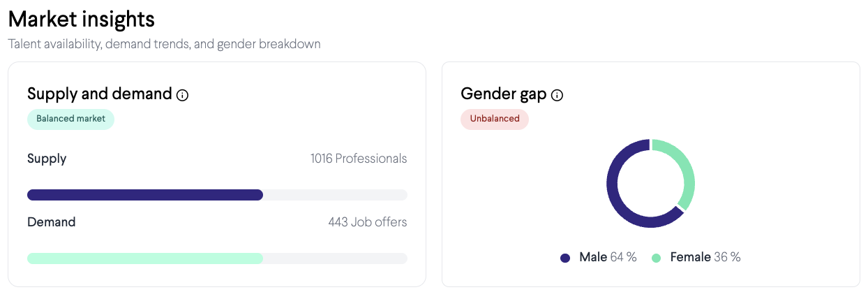Click the Gender gap info icon
Viewport: 868px width, 306px height.
coord(557,95)
